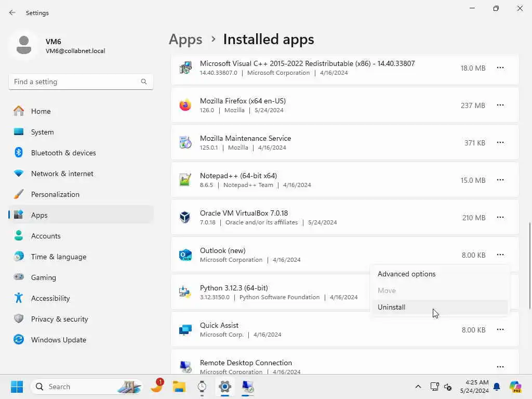
Task: Open Home in the sidebar
Action: point(81,111)
